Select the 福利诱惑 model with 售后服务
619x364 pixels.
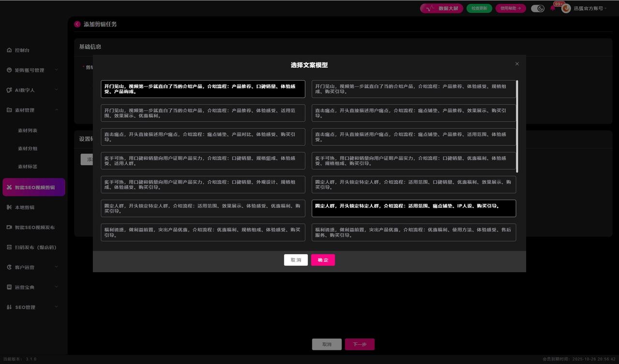point(413,233)
